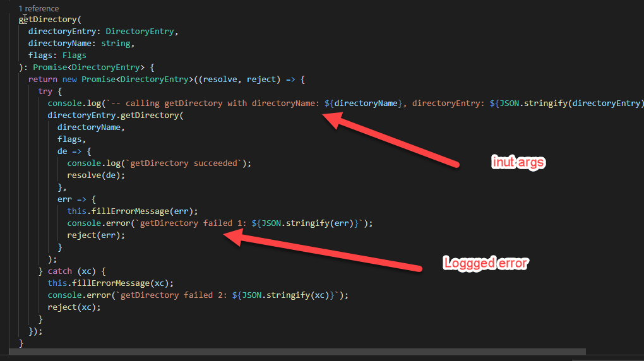
Task: Open the '1 reference' code lens link
Action: tap(39, 8)
